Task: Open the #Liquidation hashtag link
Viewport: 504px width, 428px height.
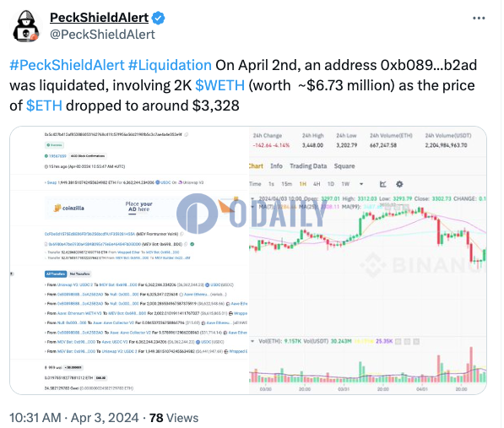Action: (170, 65)
